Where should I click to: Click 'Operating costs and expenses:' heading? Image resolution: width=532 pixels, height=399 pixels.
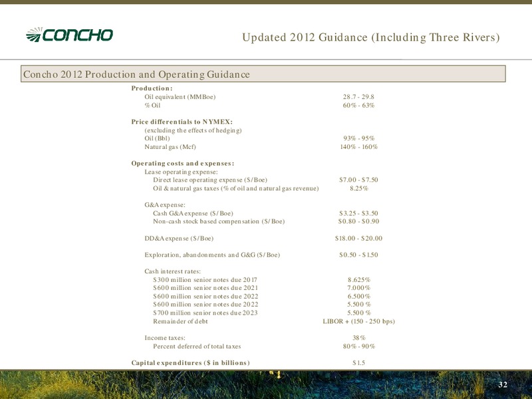pyautogui.click(x=182, y=163)
